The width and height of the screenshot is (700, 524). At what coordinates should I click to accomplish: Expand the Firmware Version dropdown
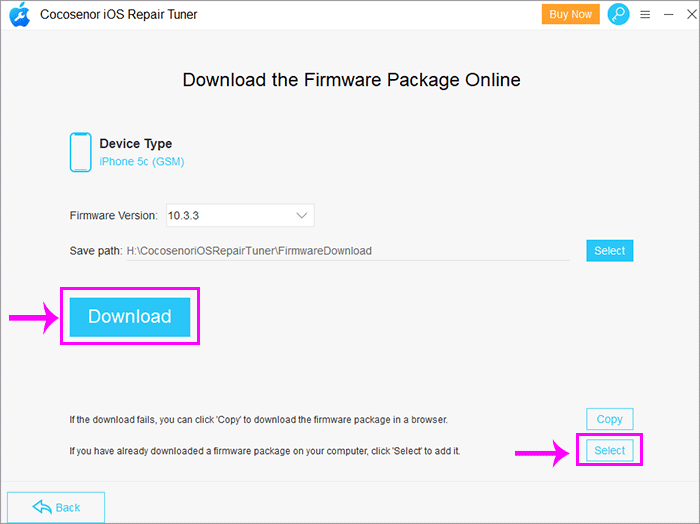click(240, 216)
